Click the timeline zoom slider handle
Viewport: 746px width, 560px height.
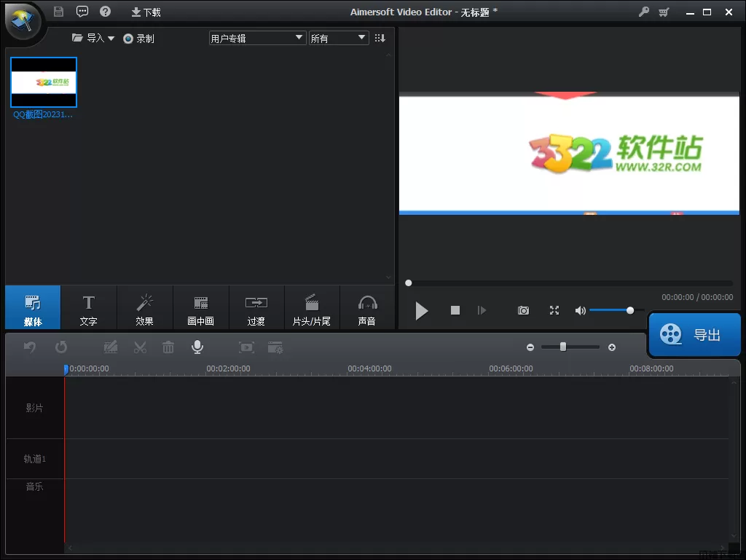point(563,347)
